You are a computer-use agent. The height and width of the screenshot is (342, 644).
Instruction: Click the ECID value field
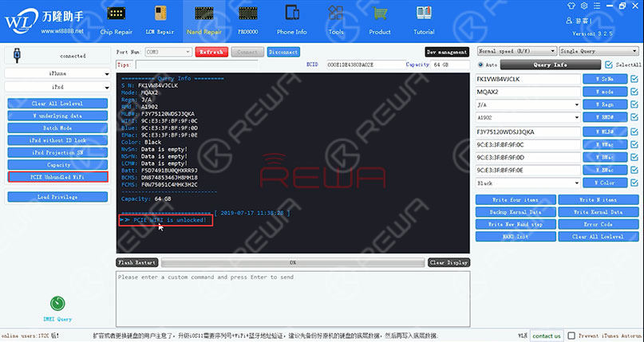(x=365, y=65)
